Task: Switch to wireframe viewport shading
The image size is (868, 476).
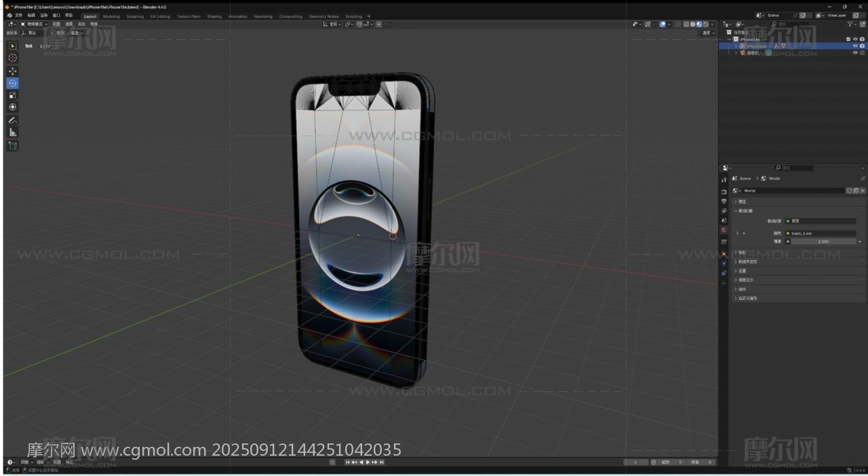Action: coord(686,24)
